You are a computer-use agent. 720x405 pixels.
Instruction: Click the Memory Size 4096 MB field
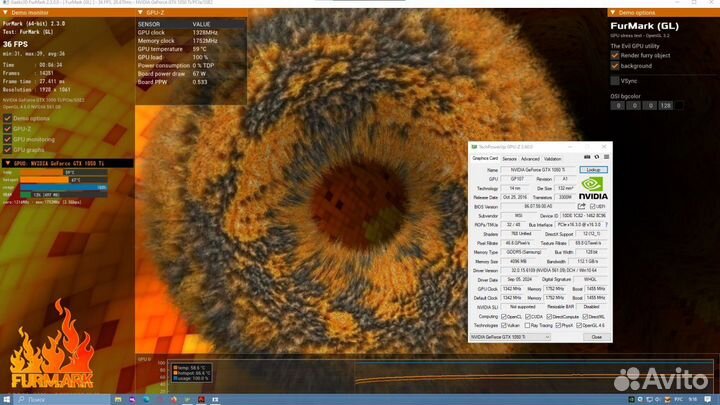point(519,261)
